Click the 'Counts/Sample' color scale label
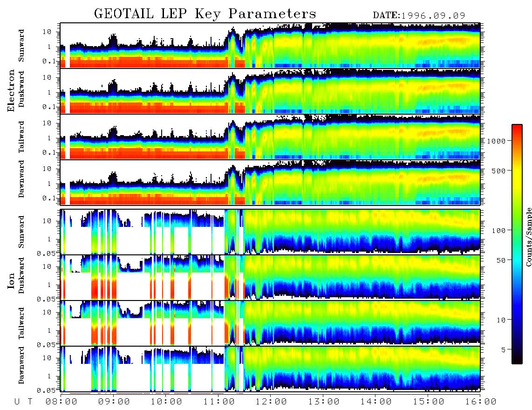 529,237
